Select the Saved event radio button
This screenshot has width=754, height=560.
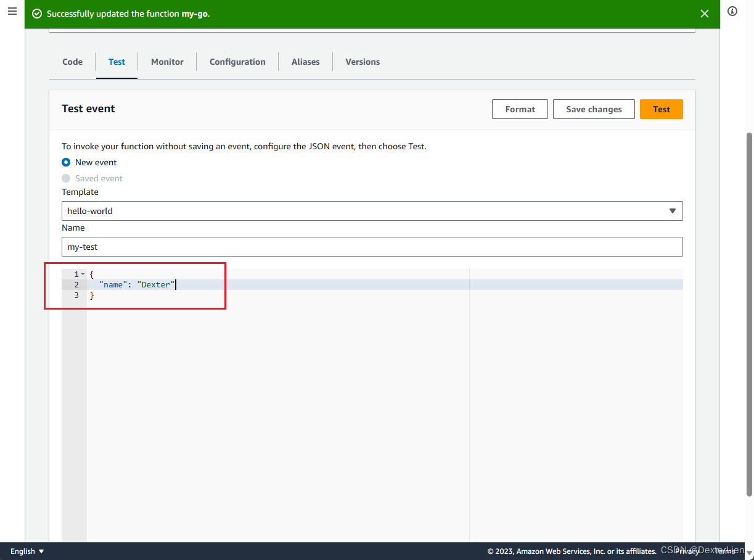click(x=66, y=178)
